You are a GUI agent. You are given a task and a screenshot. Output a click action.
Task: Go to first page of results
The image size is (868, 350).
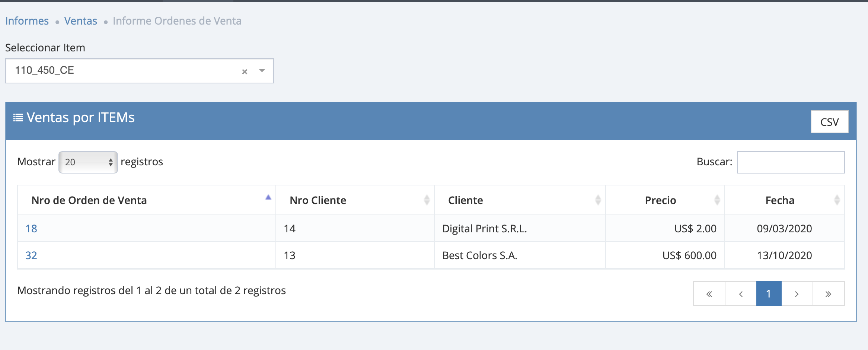pos(709,294)
